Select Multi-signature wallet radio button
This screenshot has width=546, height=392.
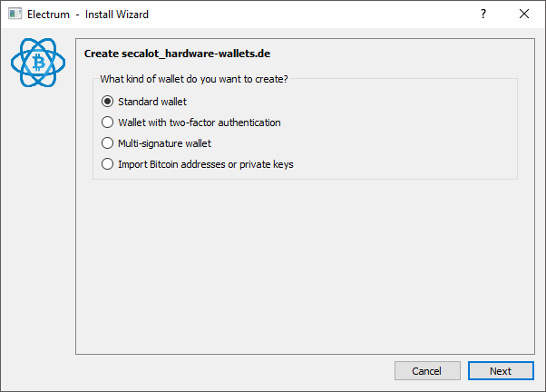(156, 143)
